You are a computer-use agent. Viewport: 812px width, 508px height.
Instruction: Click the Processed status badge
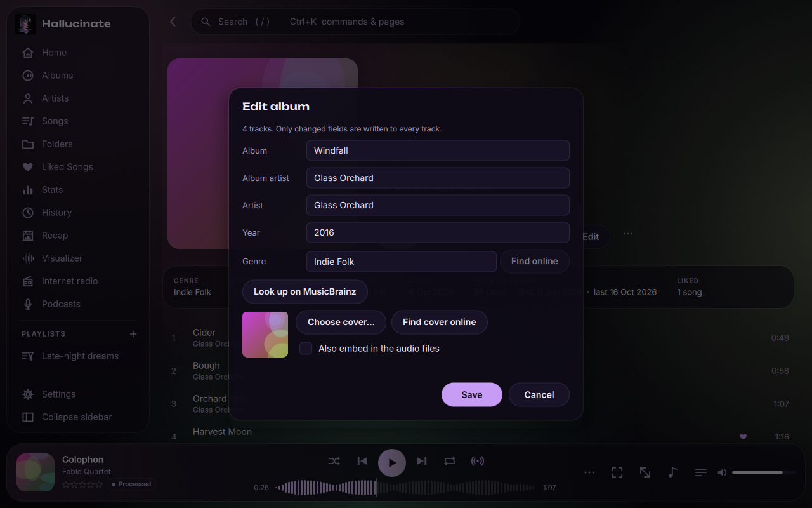coord(131,484)
